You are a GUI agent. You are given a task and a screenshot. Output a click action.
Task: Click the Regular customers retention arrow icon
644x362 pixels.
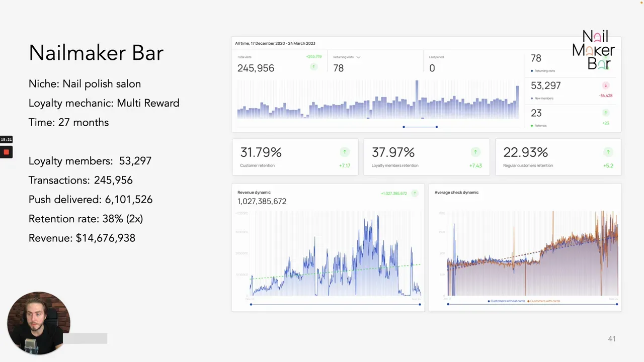click(x=608, y=152)
